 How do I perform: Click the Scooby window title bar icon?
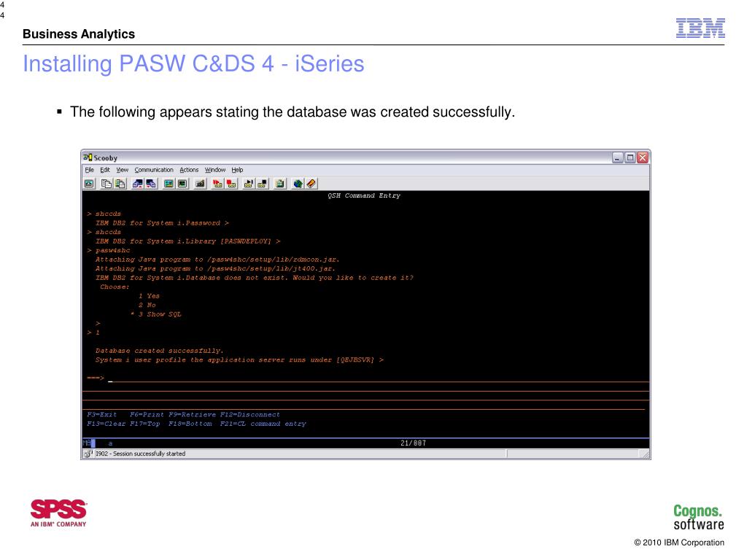[x=88, y=157]
